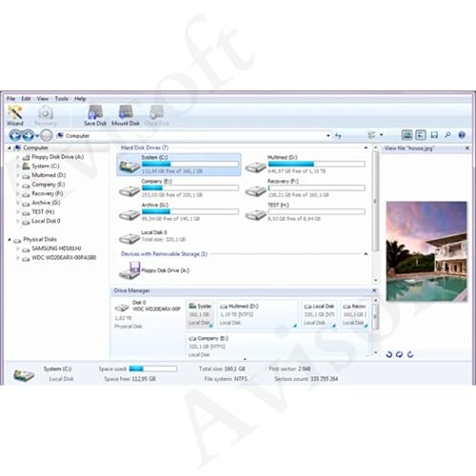Open the File menu
Viewport: 476px width, 476px height.
pos(10,99)
